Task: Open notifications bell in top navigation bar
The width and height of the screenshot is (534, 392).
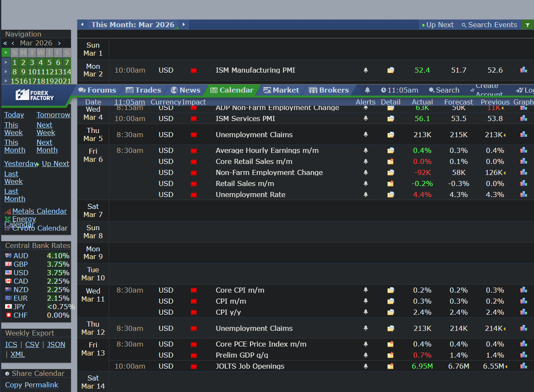Action: tap(367, 90)
